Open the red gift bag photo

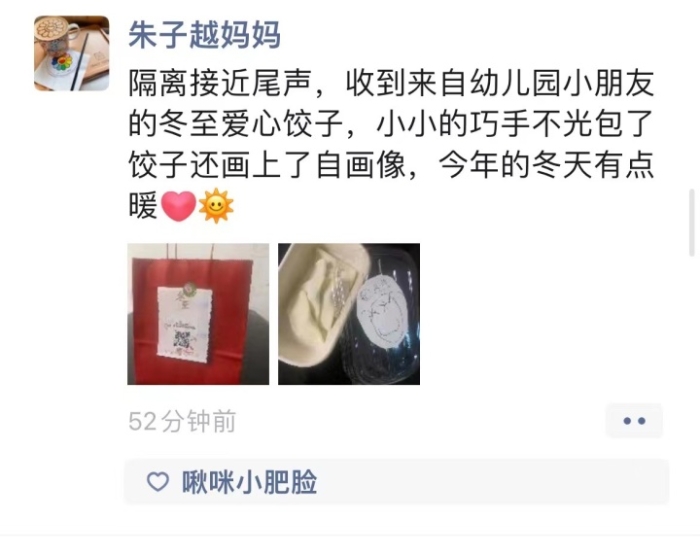[x=198, y=314]
